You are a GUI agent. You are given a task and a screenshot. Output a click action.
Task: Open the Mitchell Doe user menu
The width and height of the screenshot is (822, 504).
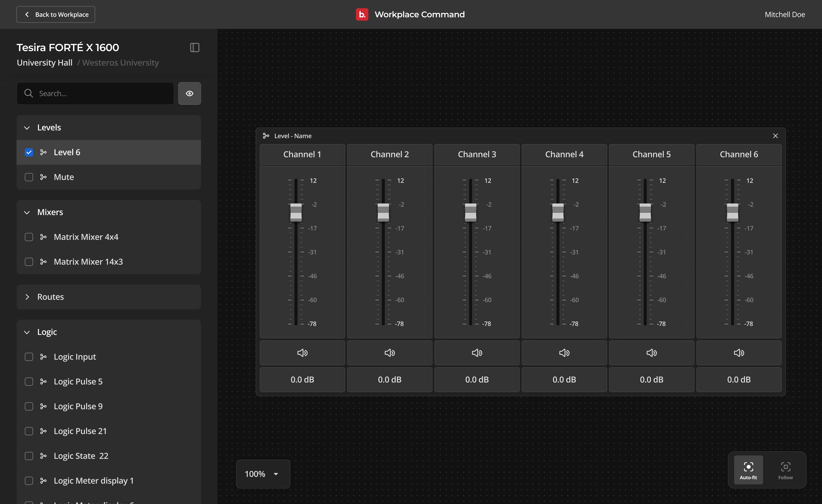[785, 14]
